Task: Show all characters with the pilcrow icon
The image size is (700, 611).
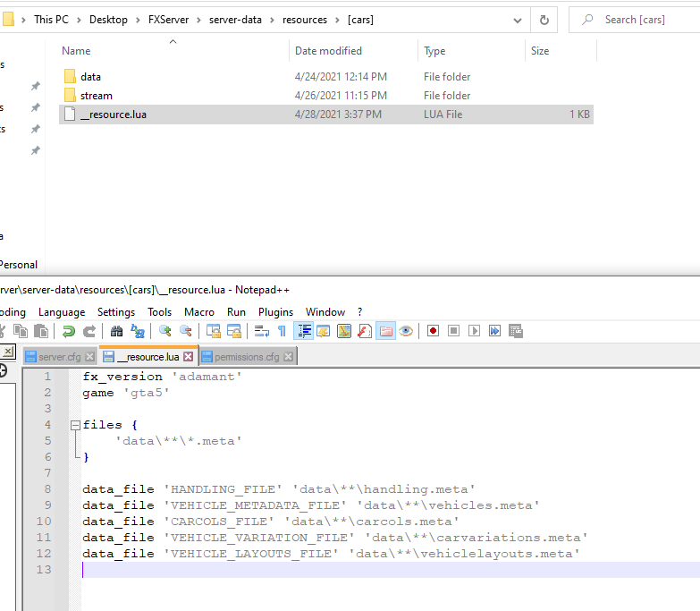Action: tap(283, 331)
